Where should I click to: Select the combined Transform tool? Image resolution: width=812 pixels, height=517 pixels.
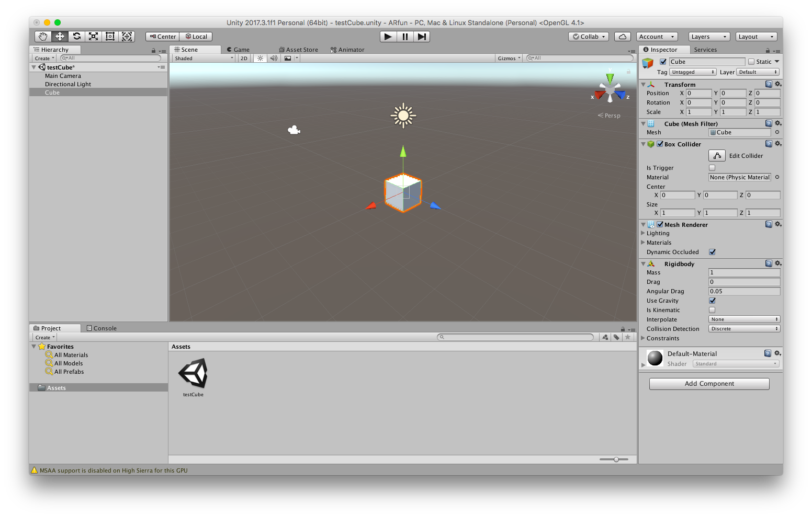point(127,37)
